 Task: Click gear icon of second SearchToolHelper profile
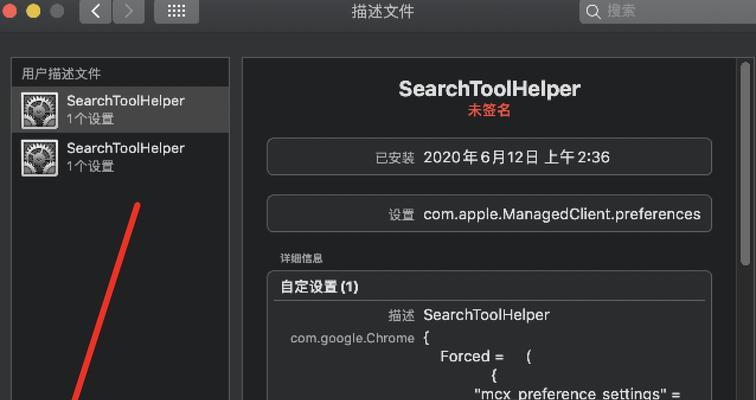click(x=40, y=158)
